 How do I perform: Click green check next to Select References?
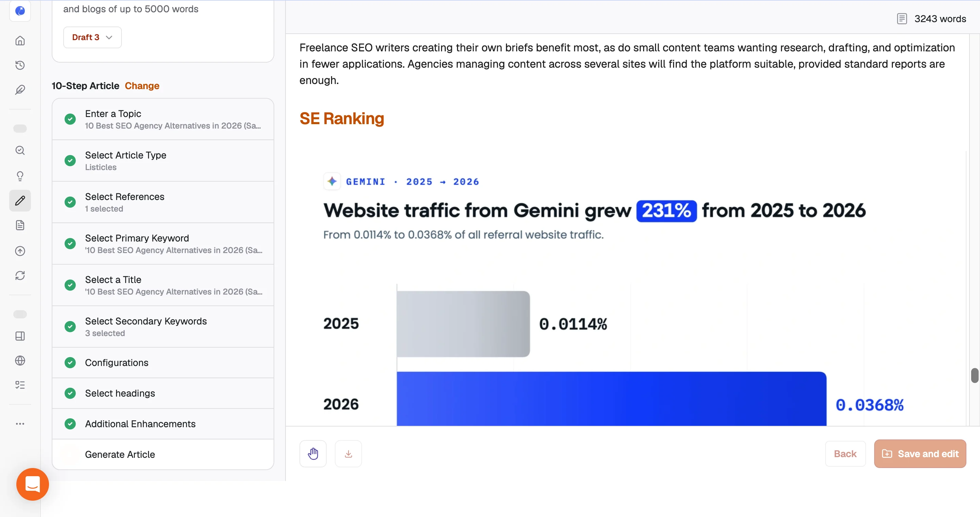pyautogui.click(x=70, y=202)
